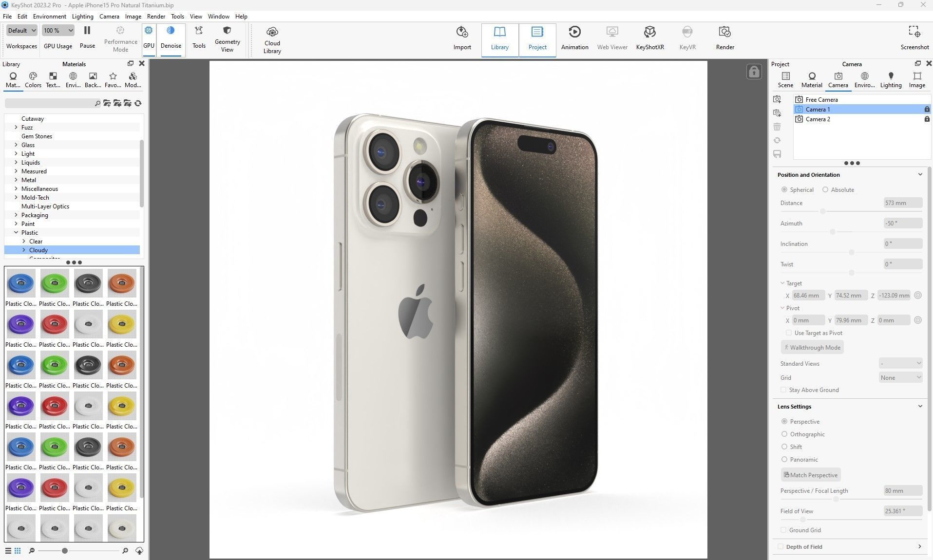
Task: Upload to cloud icon at library bottom
Action: click(x=139, y=551)
